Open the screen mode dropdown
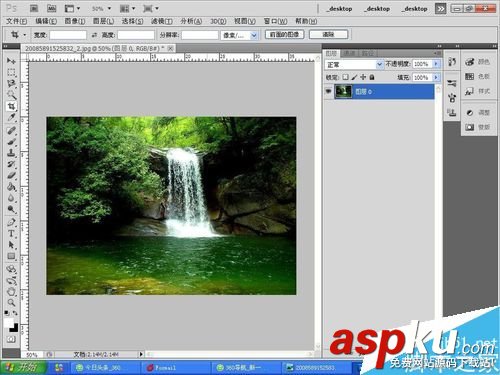Image resolution: width=500 pixels, height=375 pixels. coord(151,8)
